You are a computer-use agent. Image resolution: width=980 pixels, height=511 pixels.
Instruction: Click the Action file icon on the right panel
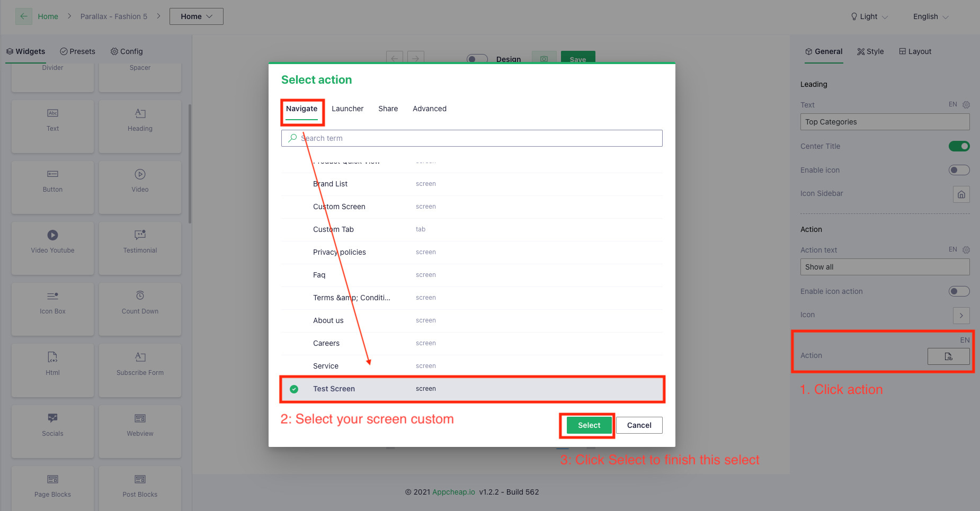(948, 356)
